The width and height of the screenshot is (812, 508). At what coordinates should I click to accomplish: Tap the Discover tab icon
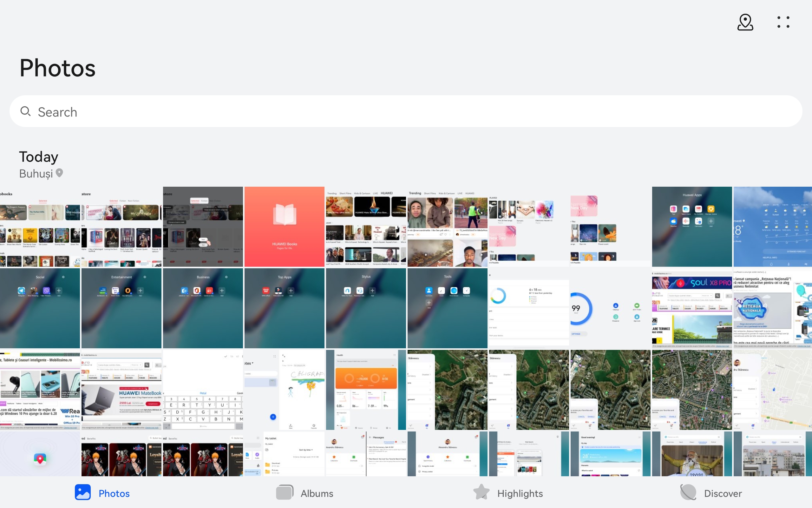[x=688, y=492]
